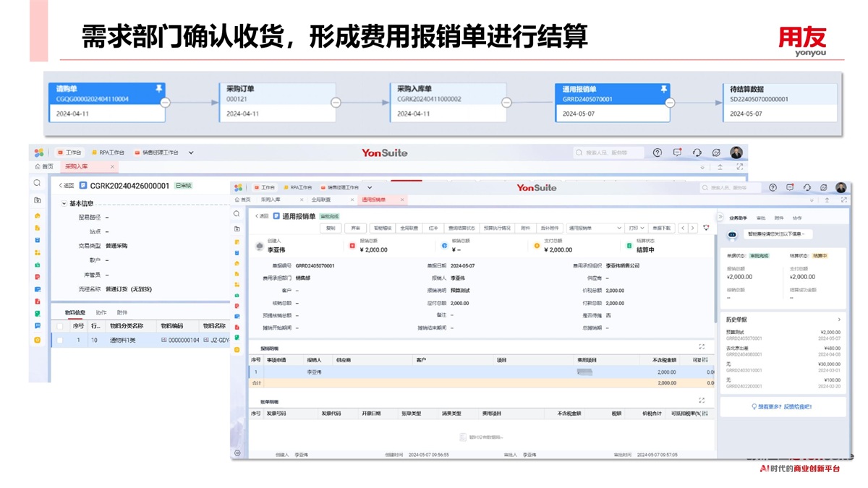Check the select-all checkbox in 物料信息 table header

tap(60, 326)
